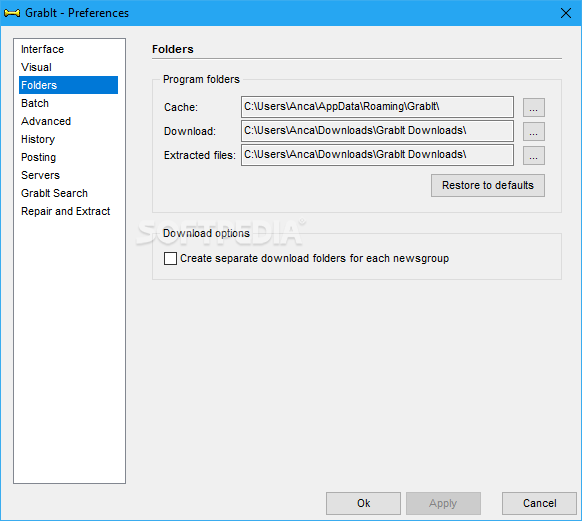The image size is (582, 521).
Task: Enable separate download folders per newsgroup
Action: click(x=170, y=258)
